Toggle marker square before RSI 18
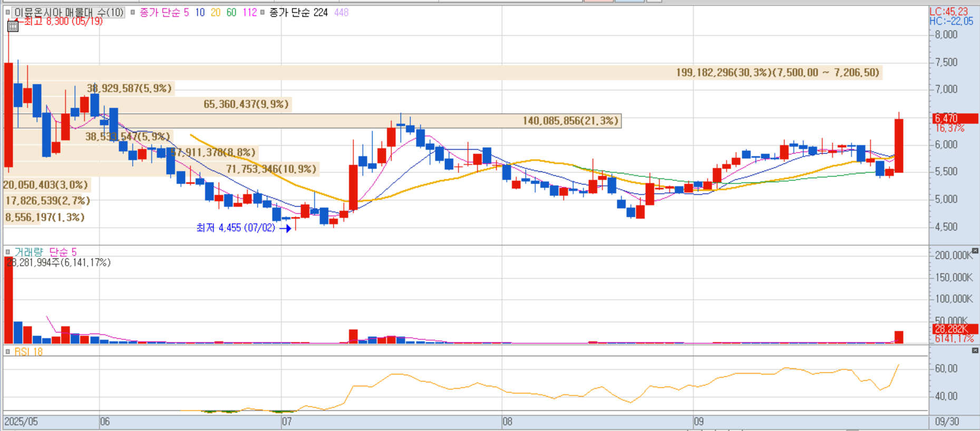Viewport: 980px width, 431px height. click(8, 351)
